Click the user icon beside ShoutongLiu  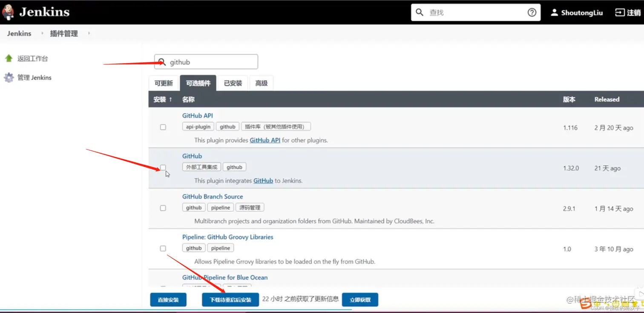point(554,12)
